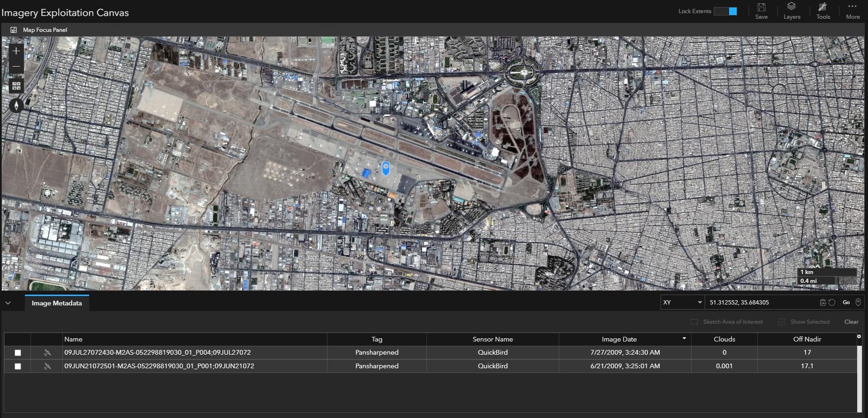The width and height of the screenshot is (868, 418).
Task: Switch to the Image Metadata tab
Action: 57,304
